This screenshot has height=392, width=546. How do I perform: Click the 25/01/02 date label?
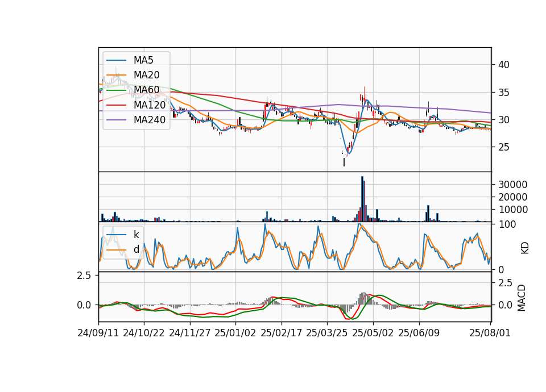(235, 333)
